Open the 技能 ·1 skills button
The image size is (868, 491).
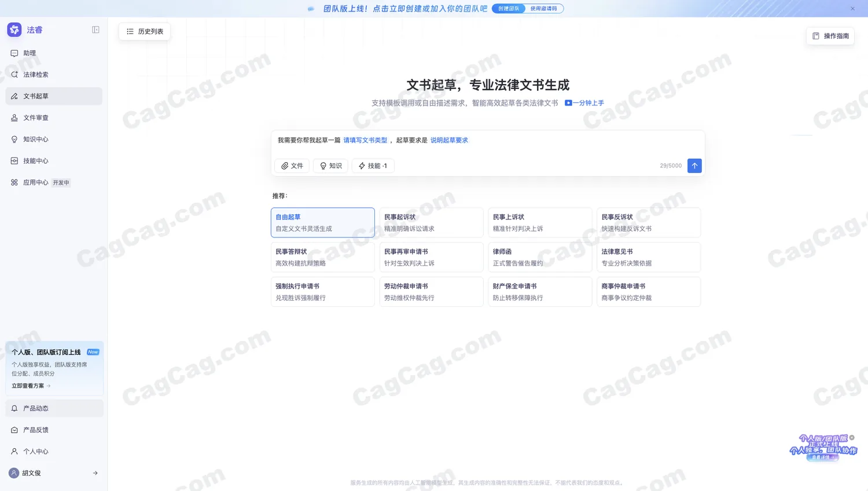(373, 166)
